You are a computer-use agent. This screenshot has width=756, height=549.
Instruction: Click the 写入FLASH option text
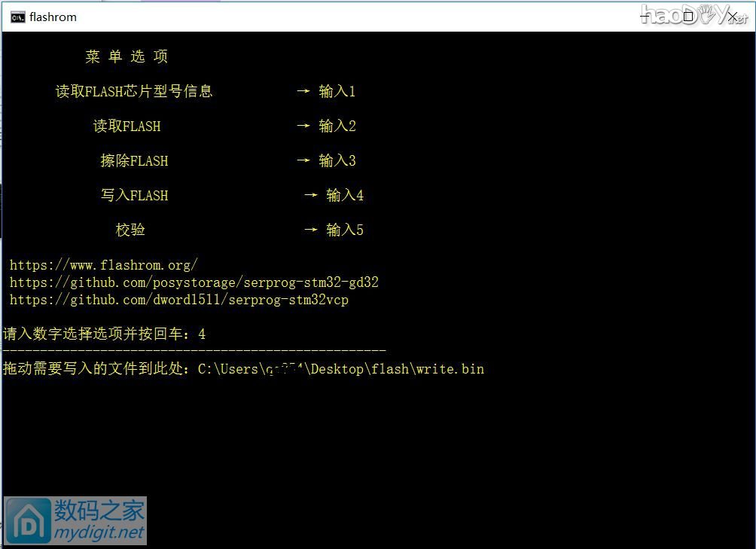tap(134, 195)
